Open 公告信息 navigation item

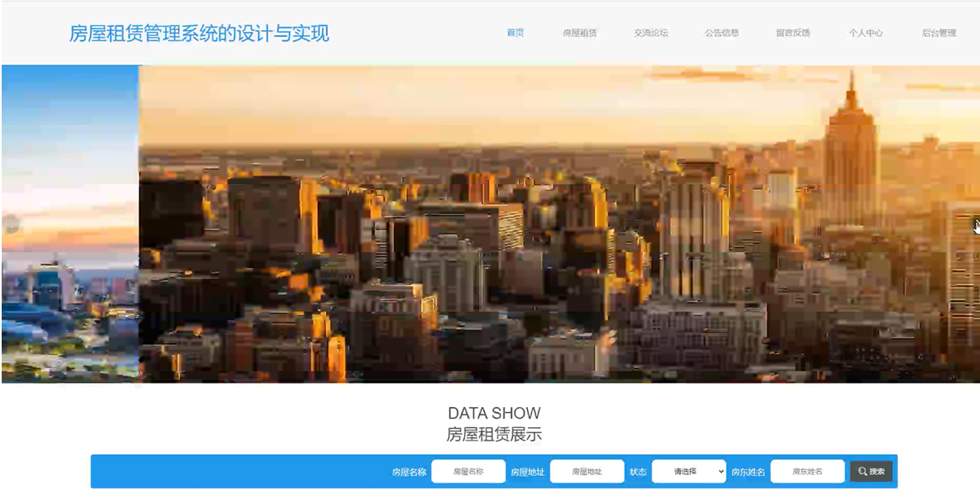(722, 33)
